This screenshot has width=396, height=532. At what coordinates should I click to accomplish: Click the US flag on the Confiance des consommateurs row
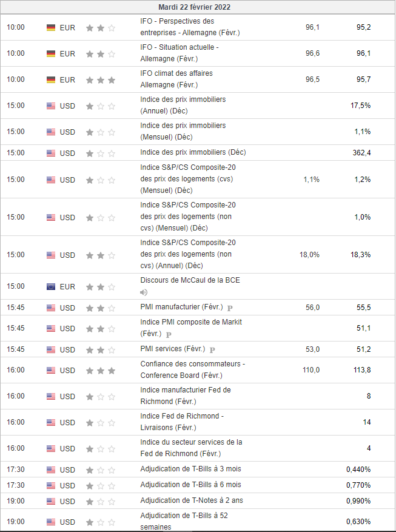coord(51,370)
